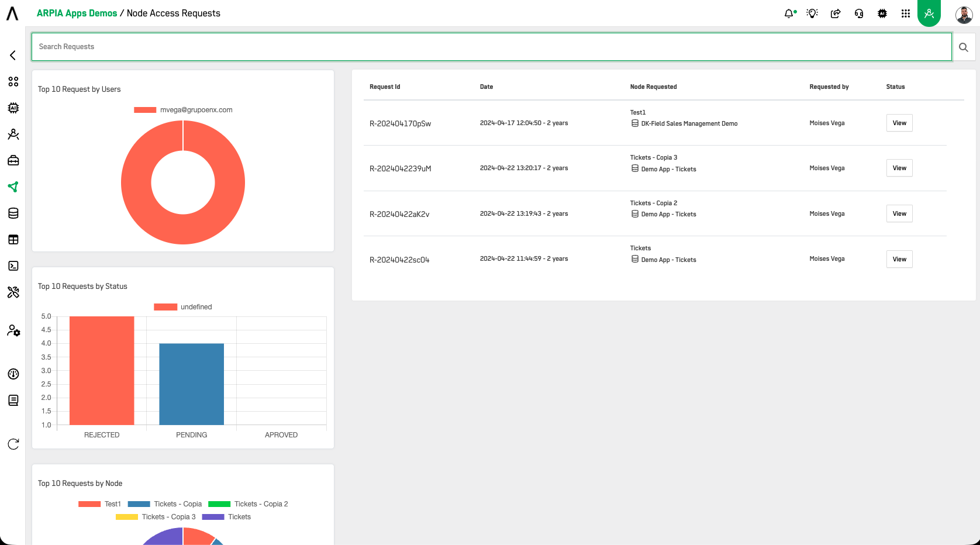View request R-202404170pSw
The image size is (980, 545).
coord(899,123)
